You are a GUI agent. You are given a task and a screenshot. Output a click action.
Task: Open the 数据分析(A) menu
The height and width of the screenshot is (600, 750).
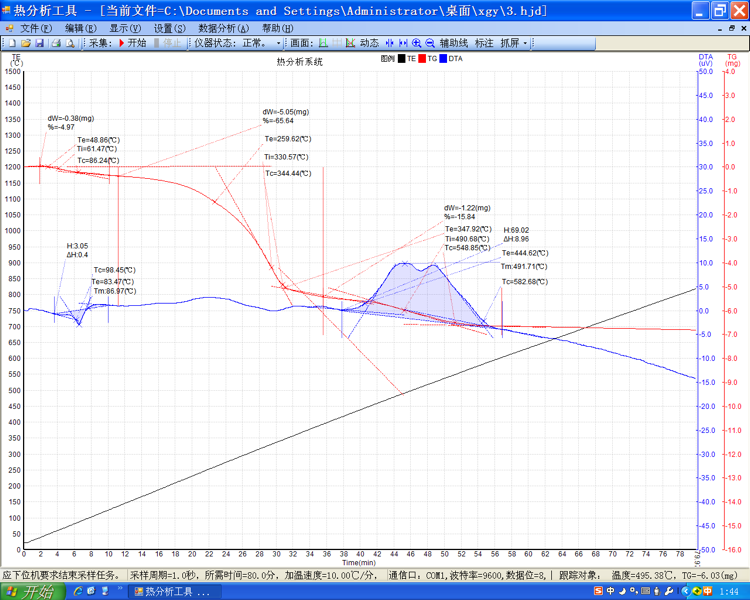tap(223, 28)
